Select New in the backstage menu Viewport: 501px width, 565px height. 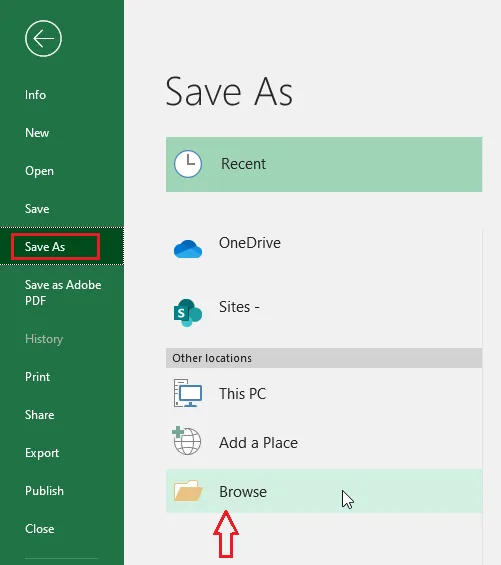pos(37,133)
